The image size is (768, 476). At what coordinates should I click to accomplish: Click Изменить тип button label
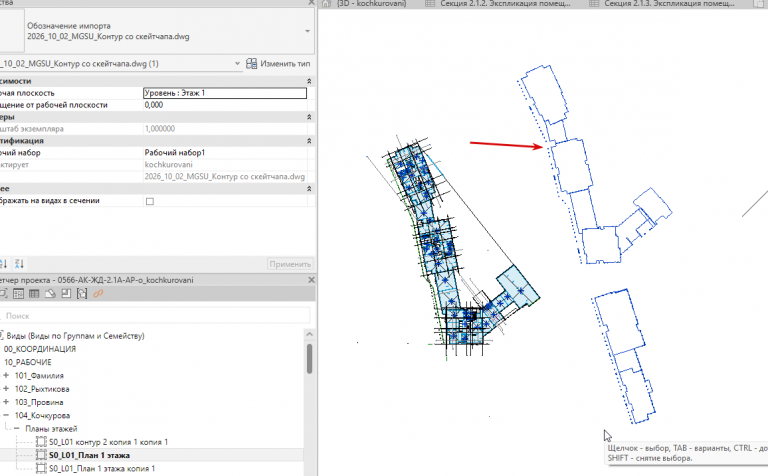(285, 64)
